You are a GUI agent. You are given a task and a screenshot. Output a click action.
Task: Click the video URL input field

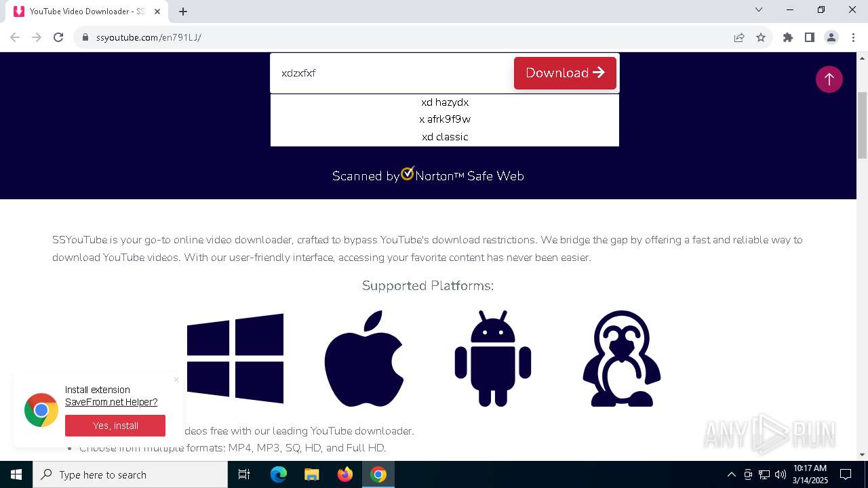392,73
